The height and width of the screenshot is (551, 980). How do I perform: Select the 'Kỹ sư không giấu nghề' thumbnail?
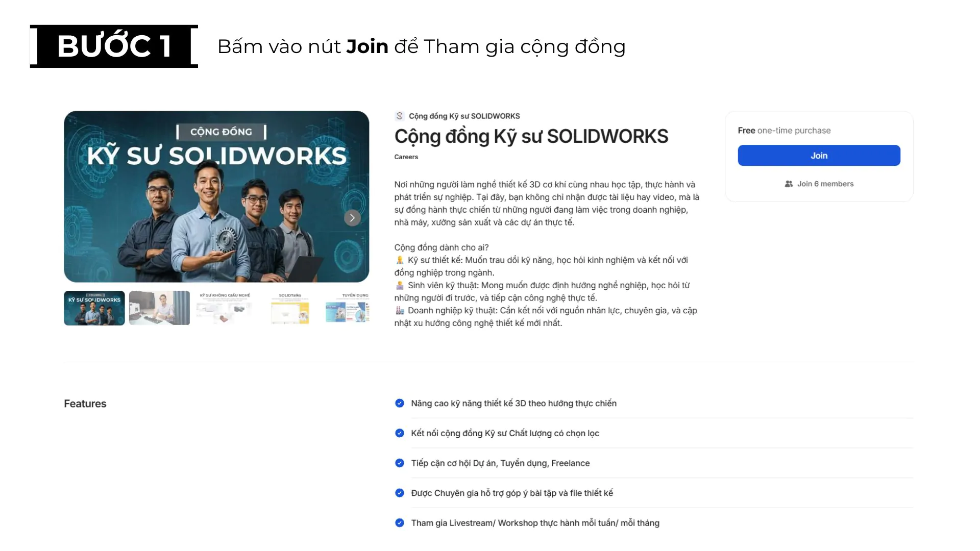(x=225, y=308)
